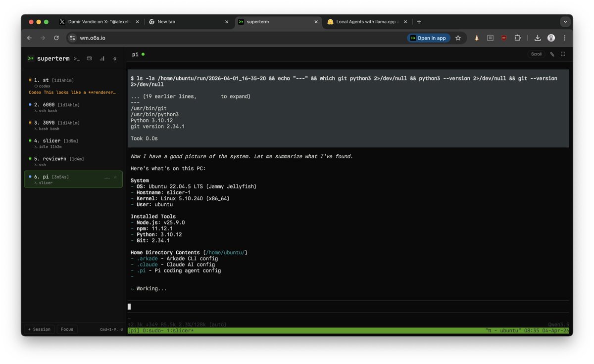Switch to the superterm browser tab
Image resolution: width=594 pixels, height=364 pixels.
click(x=278, y=22)
